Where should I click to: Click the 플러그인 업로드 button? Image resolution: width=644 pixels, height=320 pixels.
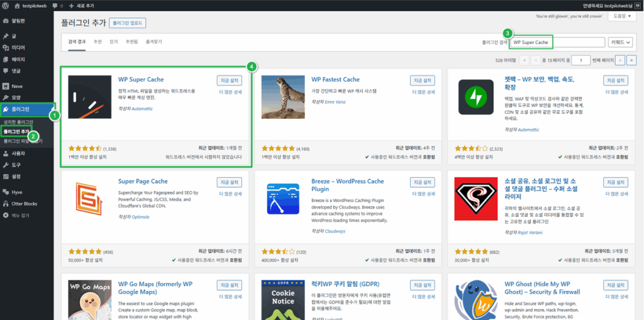tap(128, 23)
